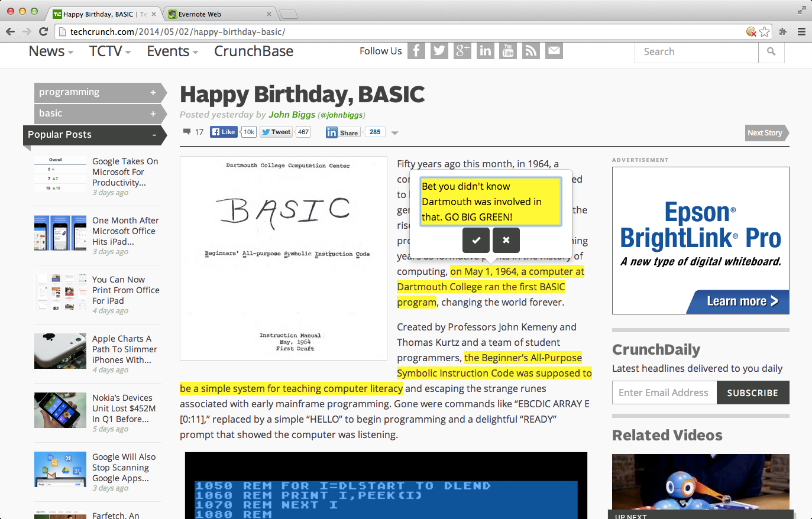The image size is (812, 519).
Task: Click the Facebook Like button
Action: pos(224,132)
